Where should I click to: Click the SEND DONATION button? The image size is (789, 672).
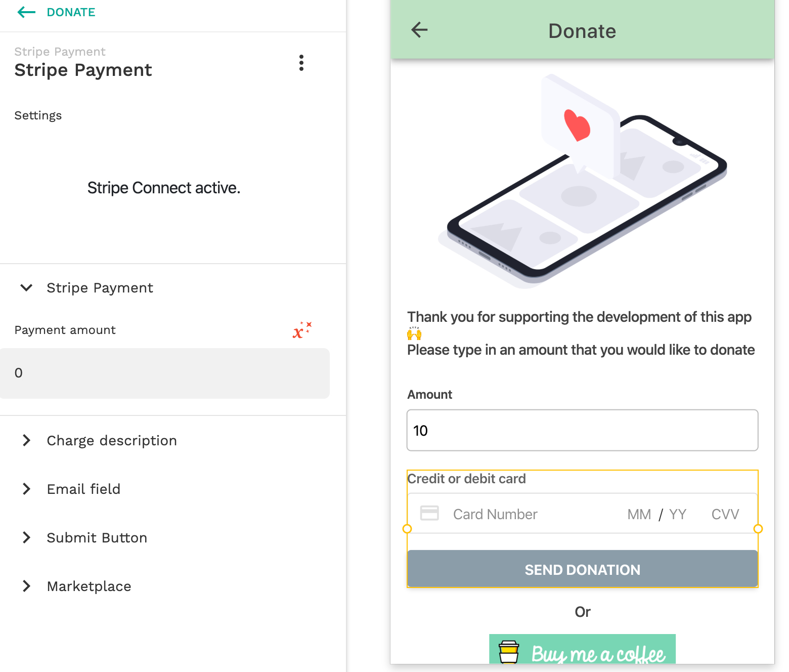tap(582, 569)
